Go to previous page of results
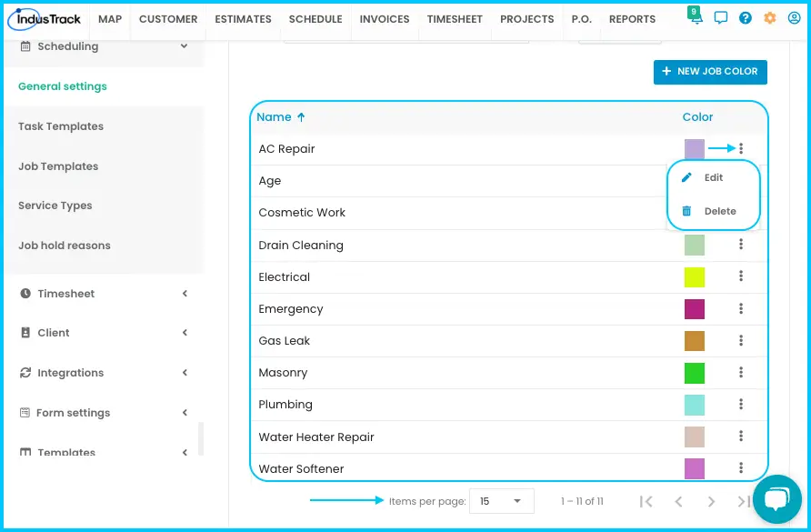Viewport: 811px width, 532px height. coord(678,501)
